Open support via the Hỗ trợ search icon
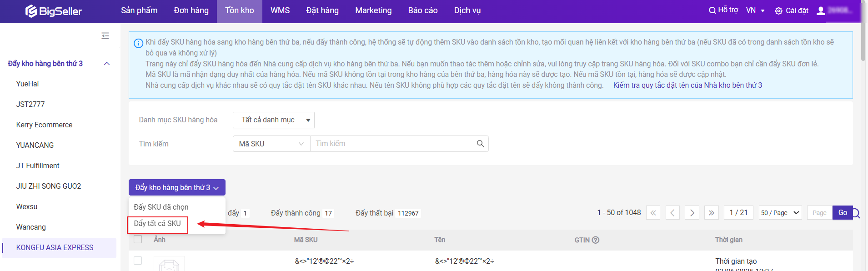Viewport: 868px width, 271px height. (712, 10)
